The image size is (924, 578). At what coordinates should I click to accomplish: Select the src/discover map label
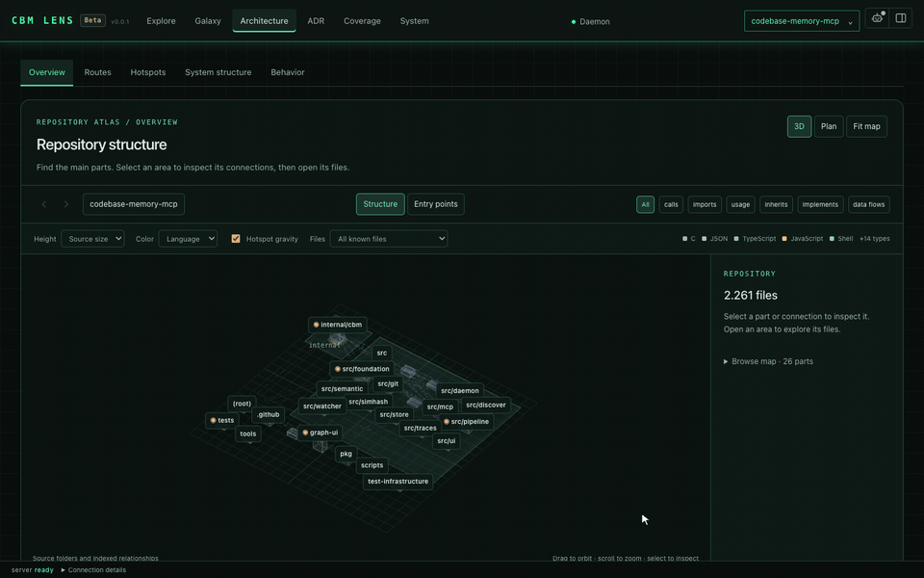pos(485,406)
